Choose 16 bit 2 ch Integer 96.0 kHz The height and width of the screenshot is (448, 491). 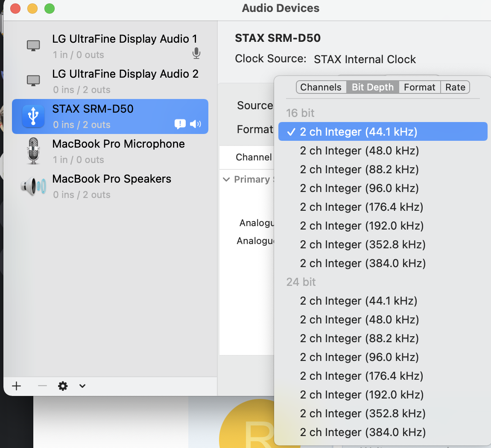383,188
